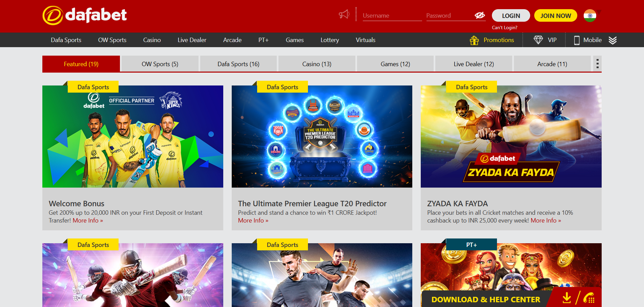Toggle password visibility eye icon
Image resolution: width=644 pixels, height=307 pixels.
tap(480, 15)
